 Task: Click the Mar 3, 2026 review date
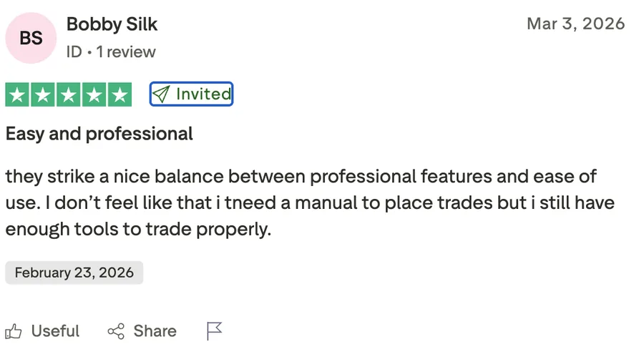(575, 24)
